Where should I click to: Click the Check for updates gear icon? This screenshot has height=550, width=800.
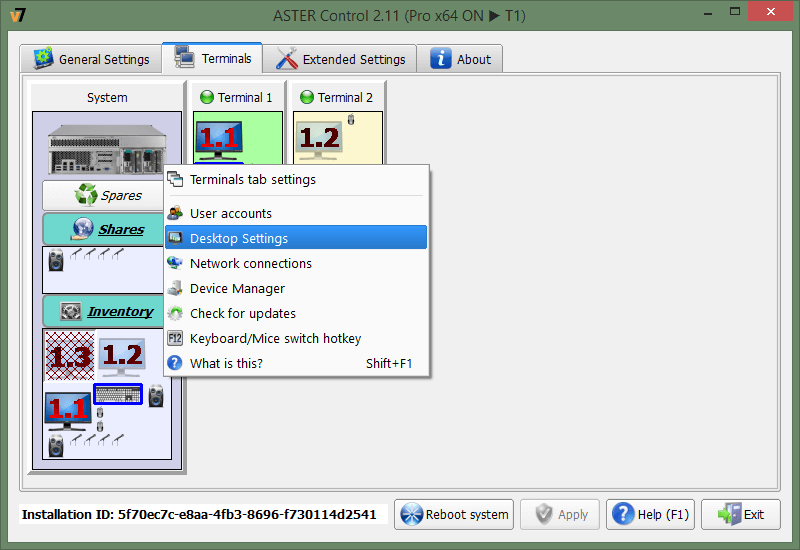(x=175, y=313)
